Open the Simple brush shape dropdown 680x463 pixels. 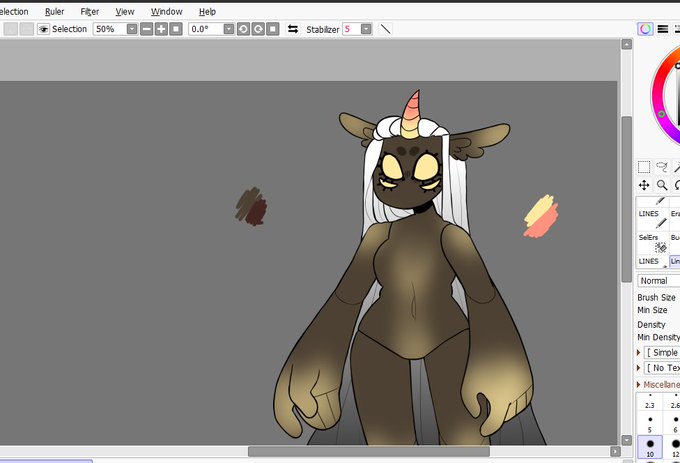662,352
